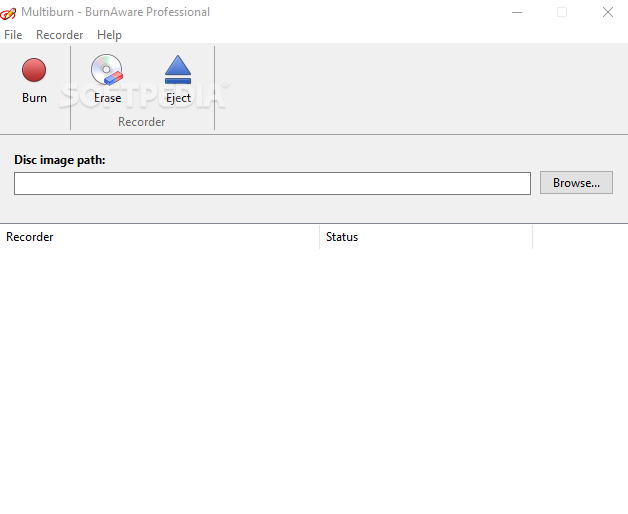Close the BurnAware Professional window
Screen dimensions: 628x514
pyautogui.click(x=608, y=12)
